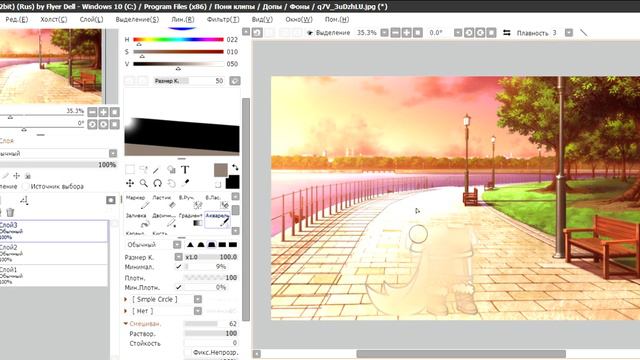This screenshot has width=640, height=360.
Task: Select layer Слой3
Action: click(53, 231)
